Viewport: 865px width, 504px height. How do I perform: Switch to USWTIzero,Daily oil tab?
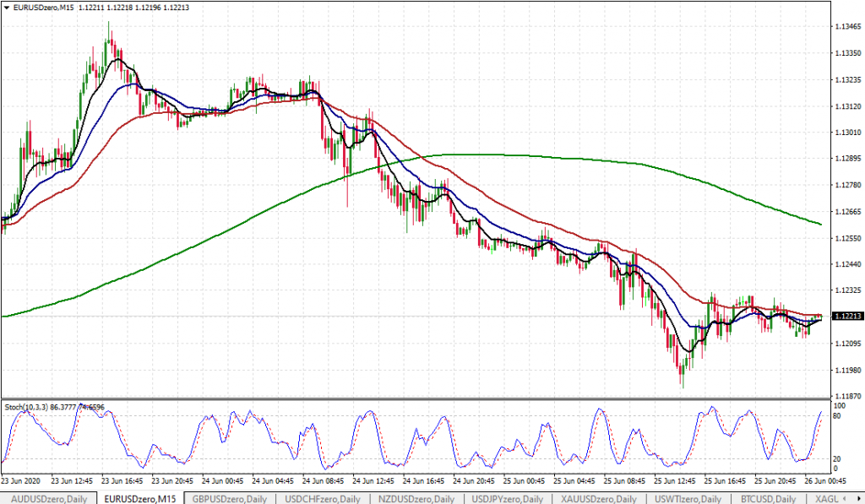coord(598,498)
